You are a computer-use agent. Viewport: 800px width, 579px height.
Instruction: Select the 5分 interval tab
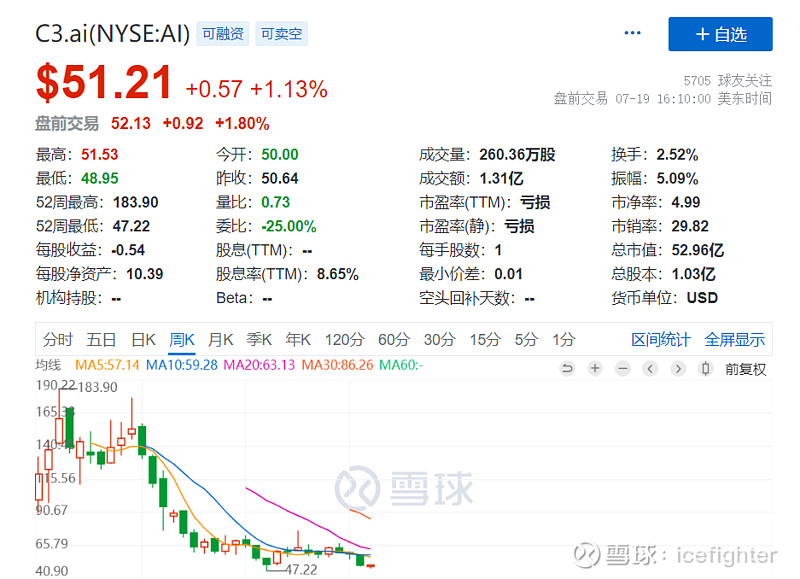[526, 340]
